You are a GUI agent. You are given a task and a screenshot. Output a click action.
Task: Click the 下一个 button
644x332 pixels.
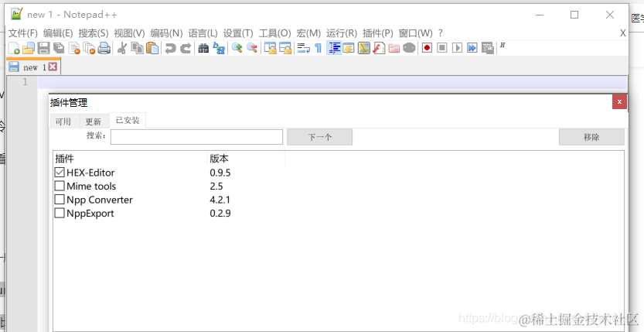click(x=319, y=137)
